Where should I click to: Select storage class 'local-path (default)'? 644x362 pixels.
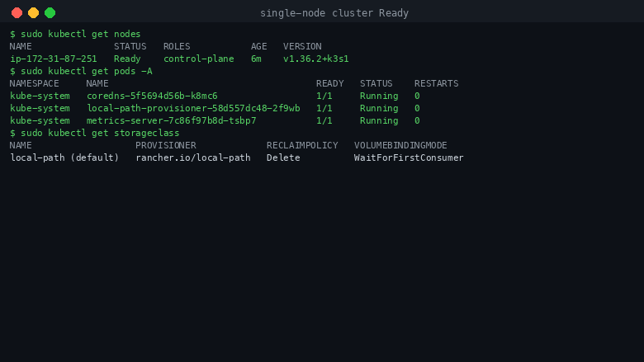pyautogui.click(x=64, y=157)
